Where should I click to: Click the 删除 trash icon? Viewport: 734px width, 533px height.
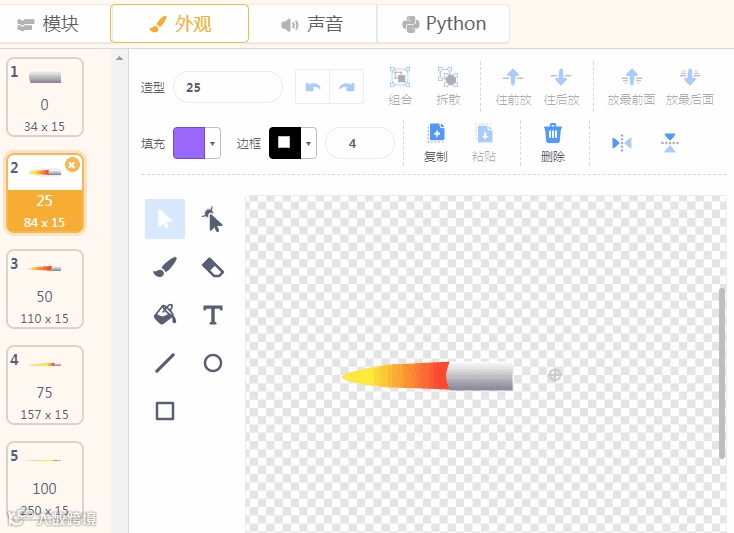coord(553,134)
